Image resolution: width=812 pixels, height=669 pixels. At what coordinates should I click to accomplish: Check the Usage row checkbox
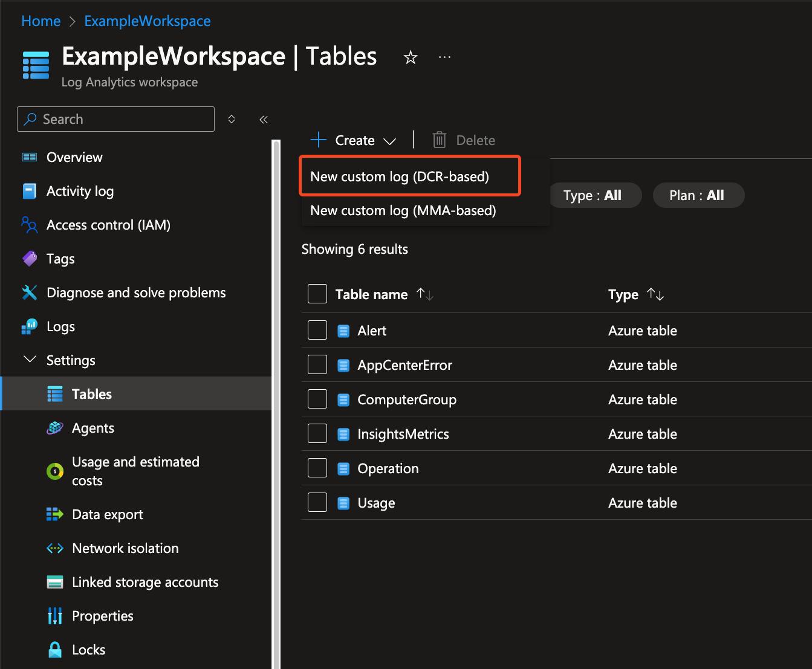pyautogui.click(x=317, y=502)
